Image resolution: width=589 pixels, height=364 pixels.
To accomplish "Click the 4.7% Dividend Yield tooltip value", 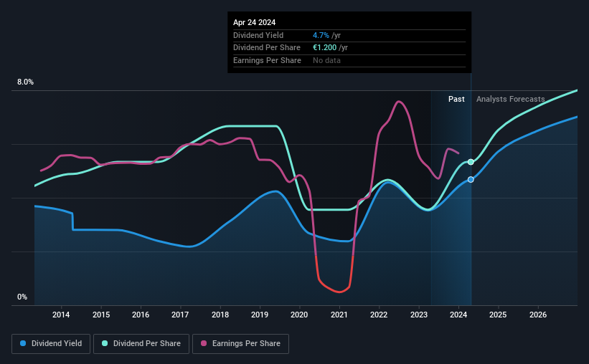I will 321,35.
